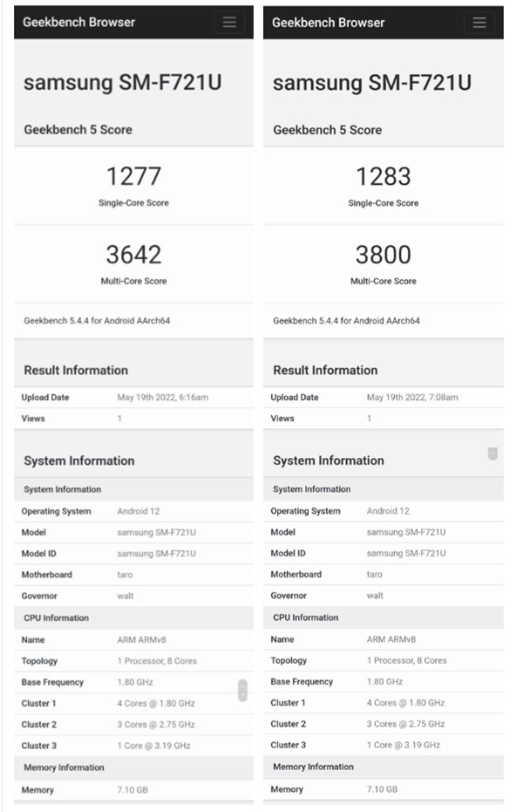Click the scroll indicator beside right System Information heading

(x=492, y=454)
